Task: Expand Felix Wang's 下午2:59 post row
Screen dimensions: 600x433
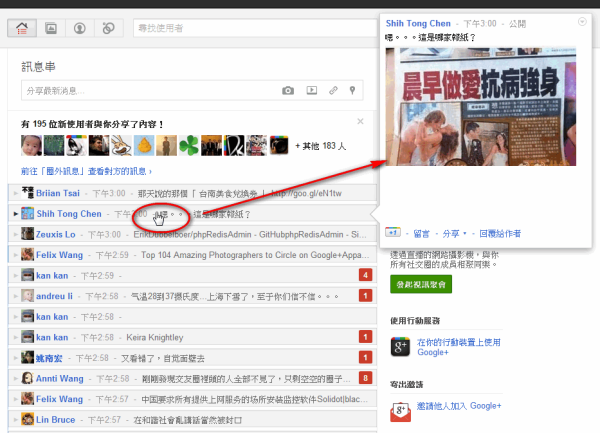Action: click(192, 255)
